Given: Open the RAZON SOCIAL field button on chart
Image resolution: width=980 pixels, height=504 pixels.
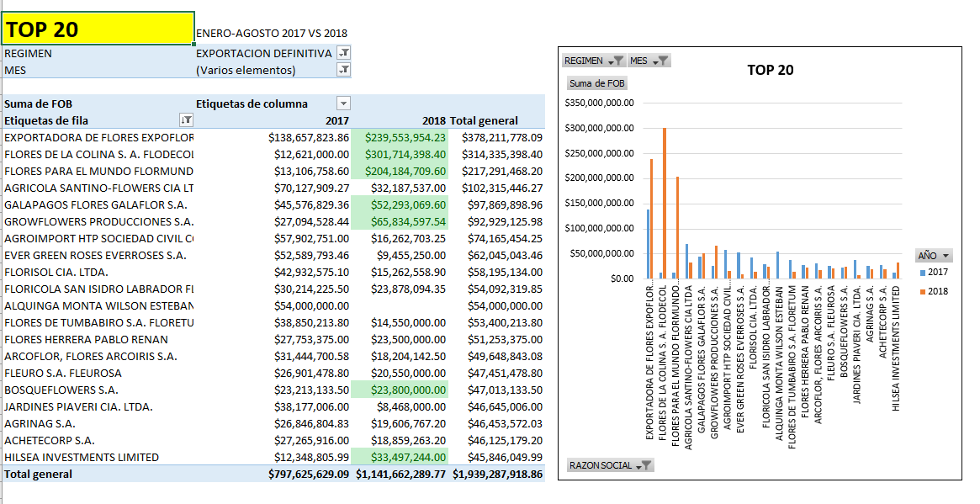Looking at the screenshot, I should [610, 465].
